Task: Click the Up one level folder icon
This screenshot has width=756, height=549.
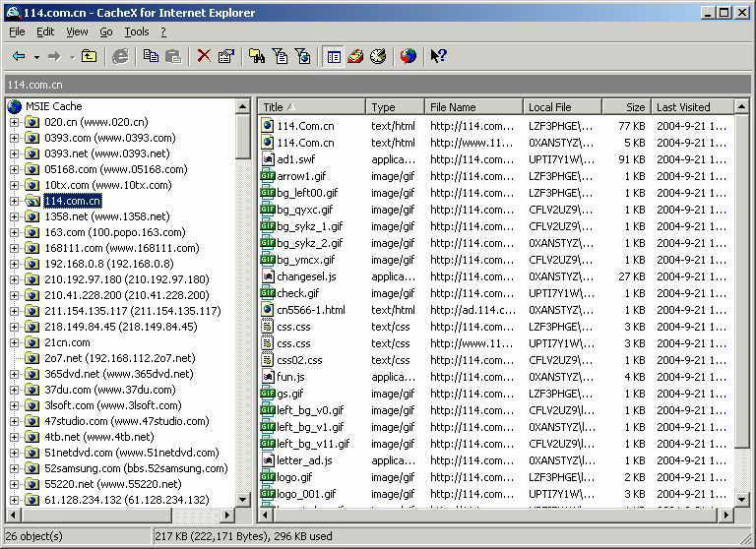Action: pyautogui.click(x=90, y=56)
